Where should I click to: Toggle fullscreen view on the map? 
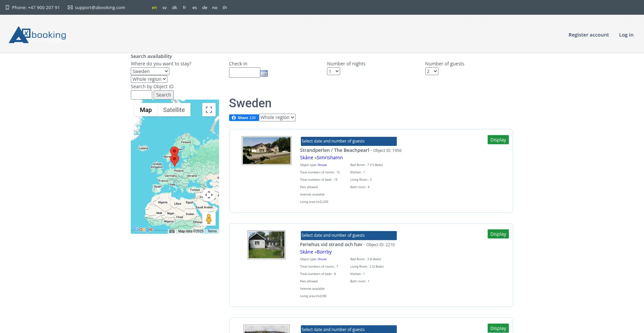click(209, 110)
